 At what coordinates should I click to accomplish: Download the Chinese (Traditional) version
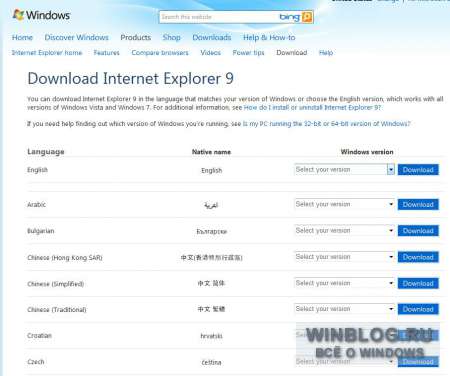click(x=418, y=309)
